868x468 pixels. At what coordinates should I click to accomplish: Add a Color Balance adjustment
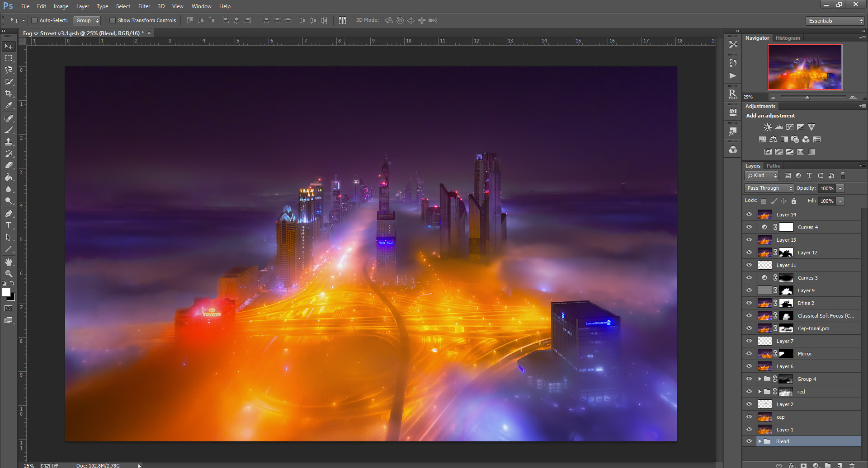click(x=774, y=140)
